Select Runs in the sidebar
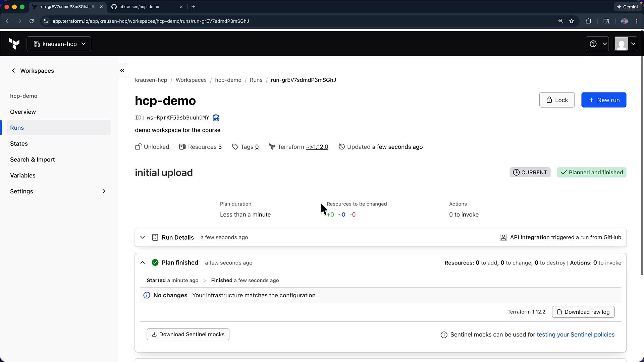644x362 pixels. (x=58, y=128)
